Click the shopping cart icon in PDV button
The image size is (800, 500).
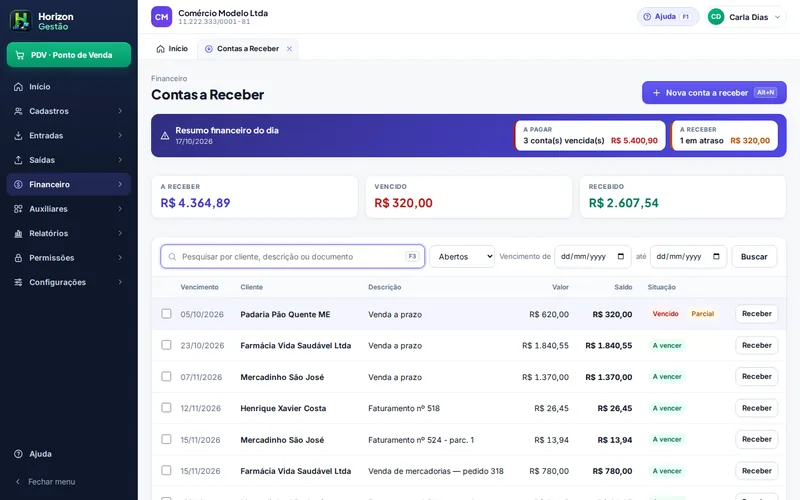20,55
